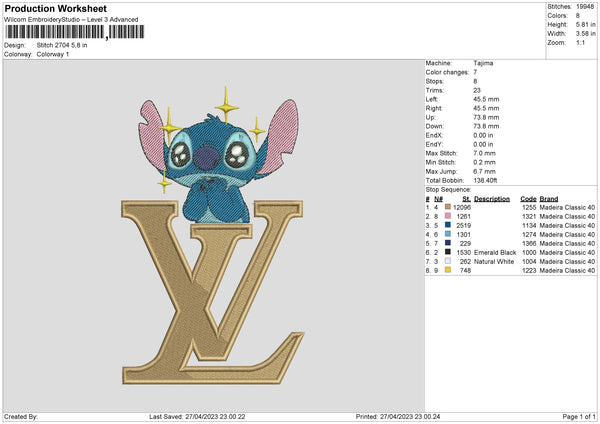Click the zoom value '1:1'
Screen dimensions: 600x424
(580, 42)
